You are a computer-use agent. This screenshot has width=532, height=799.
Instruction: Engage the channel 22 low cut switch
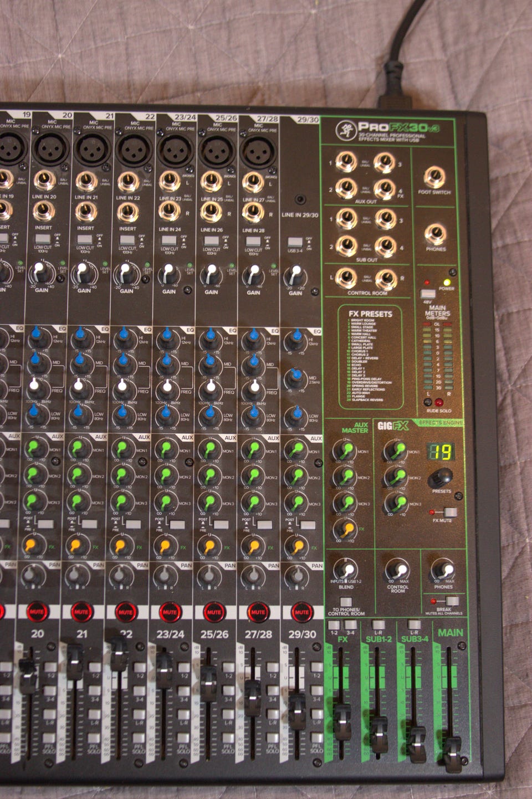point(127,240)
